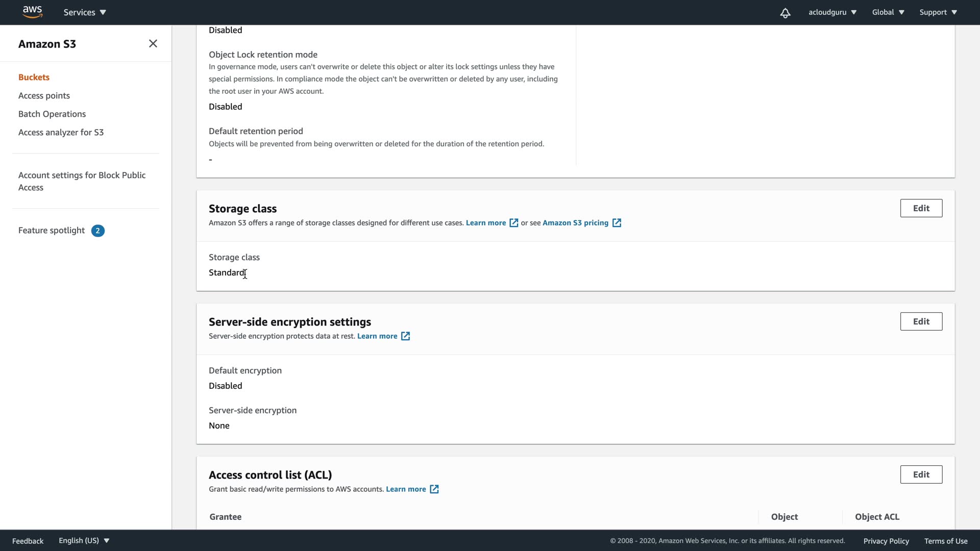The height and width of the screenshot is (551, 980).
Task: Open the acloudguru account dropdown
Action: pos(832,12)
